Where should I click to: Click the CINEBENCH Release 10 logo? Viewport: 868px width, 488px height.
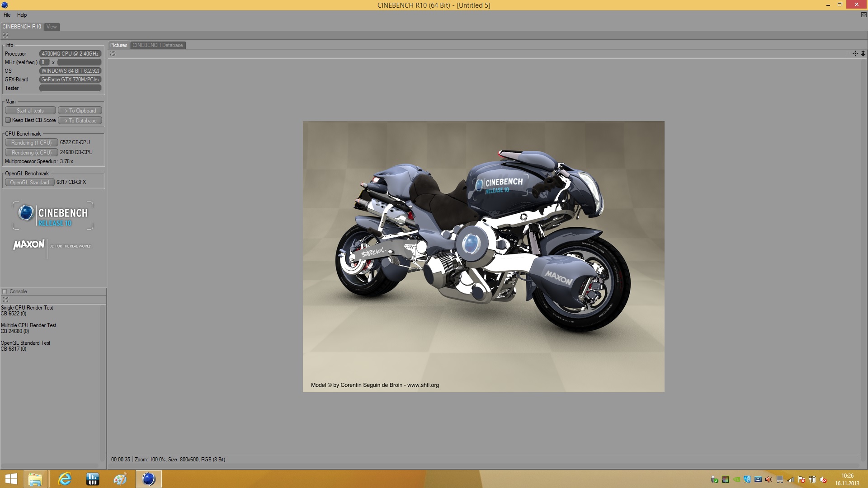point(53,216)
